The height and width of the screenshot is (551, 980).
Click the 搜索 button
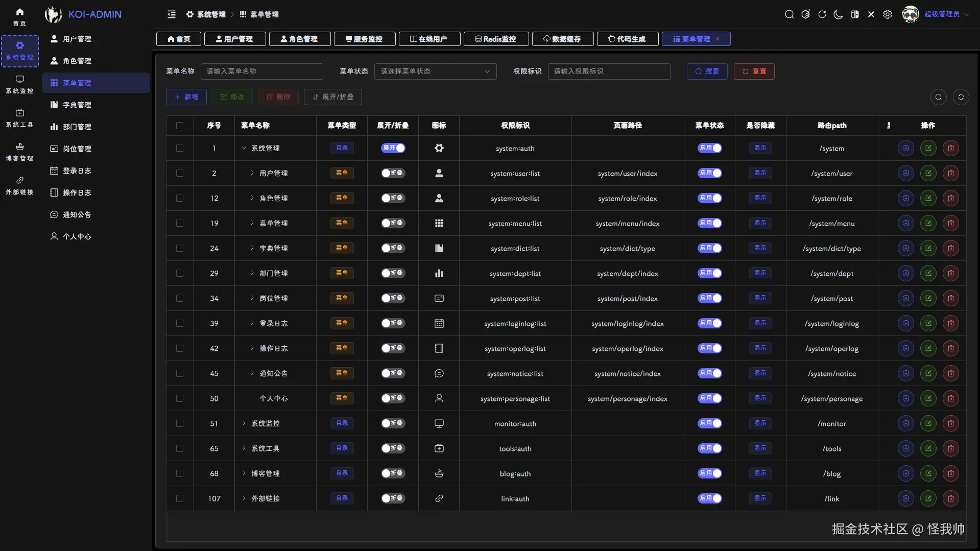pos(707,71)
